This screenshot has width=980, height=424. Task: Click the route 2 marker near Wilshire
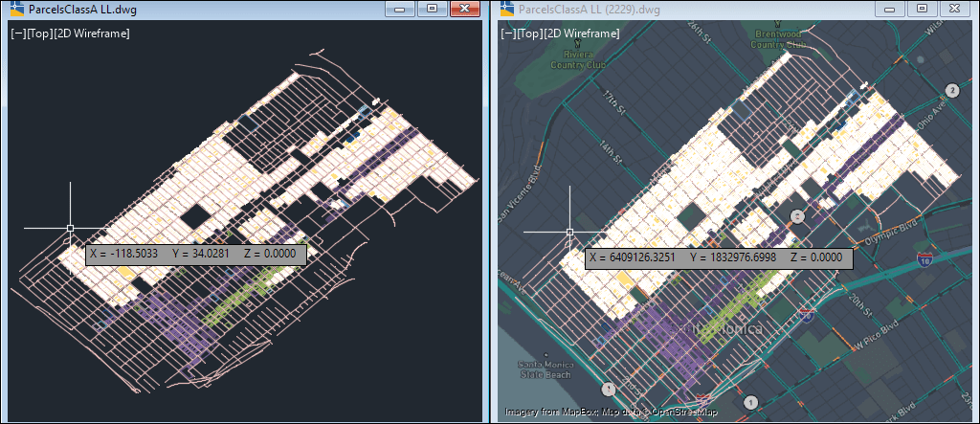tap(951, 90)
